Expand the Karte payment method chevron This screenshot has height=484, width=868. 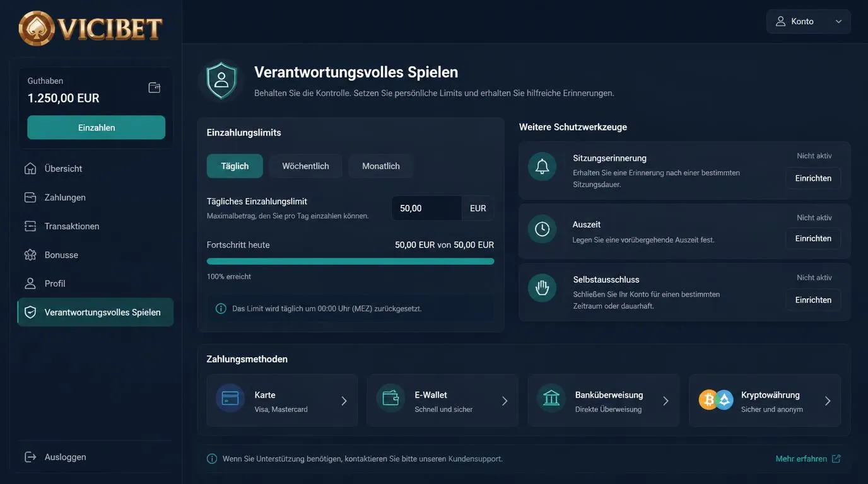pyautogui.click(x=344, y=401)
